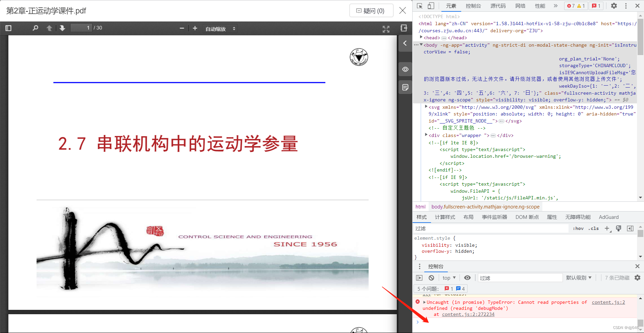Screen dimensions: 644x333
Task: Collapse the body element node
Action: click(421, 45)
